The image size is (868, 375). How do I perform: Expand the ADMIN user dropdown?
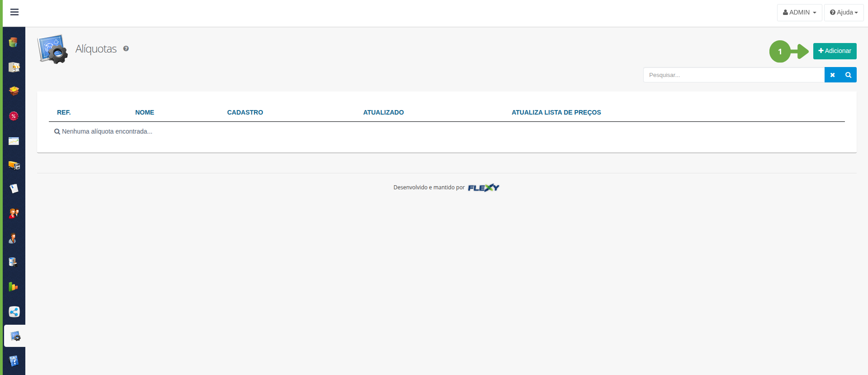(x=799, y=13)
